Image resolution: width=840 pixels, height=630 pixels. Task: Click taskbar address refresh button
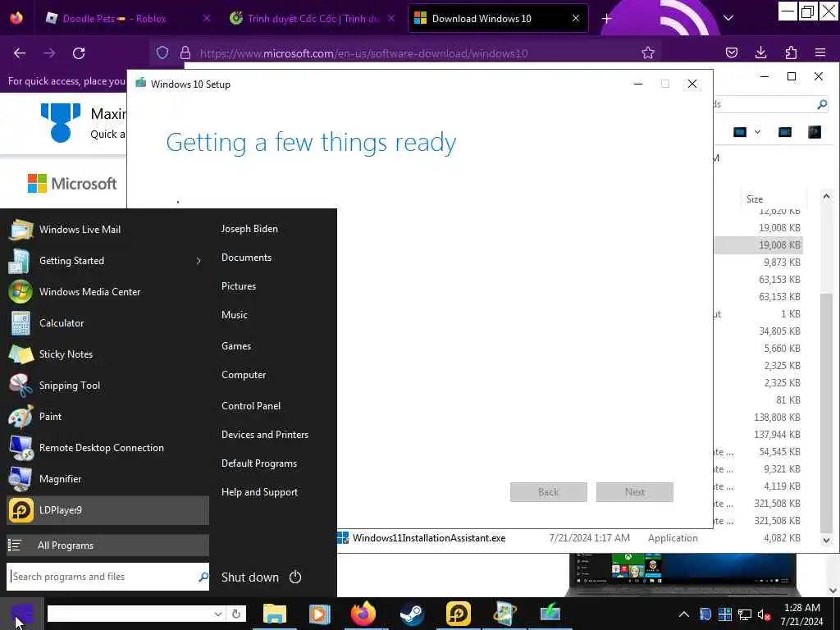[235, 614]
